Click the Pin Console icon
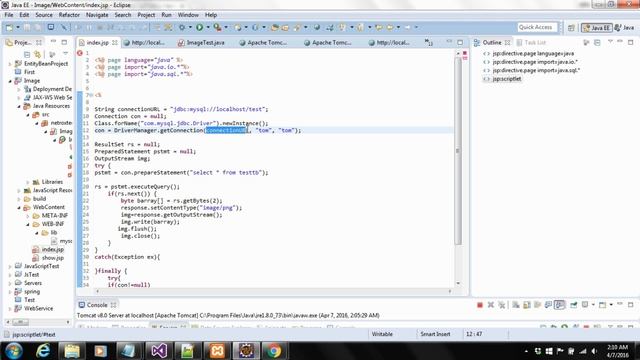This screenshot has height=360, width=640. (x=574, y=305)
